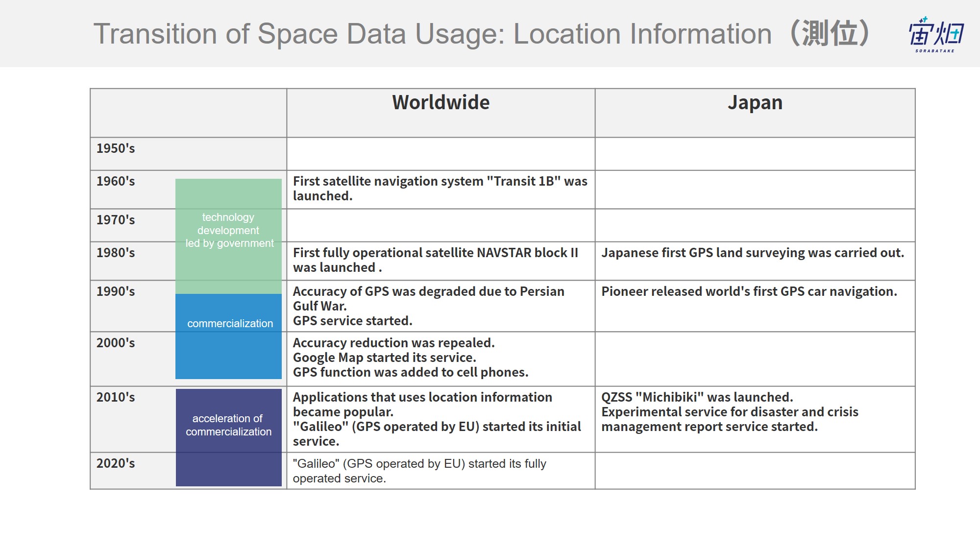This screenshot has width=980, height=551.
Task: Click the 2000's row label
Action: [115, 343]
